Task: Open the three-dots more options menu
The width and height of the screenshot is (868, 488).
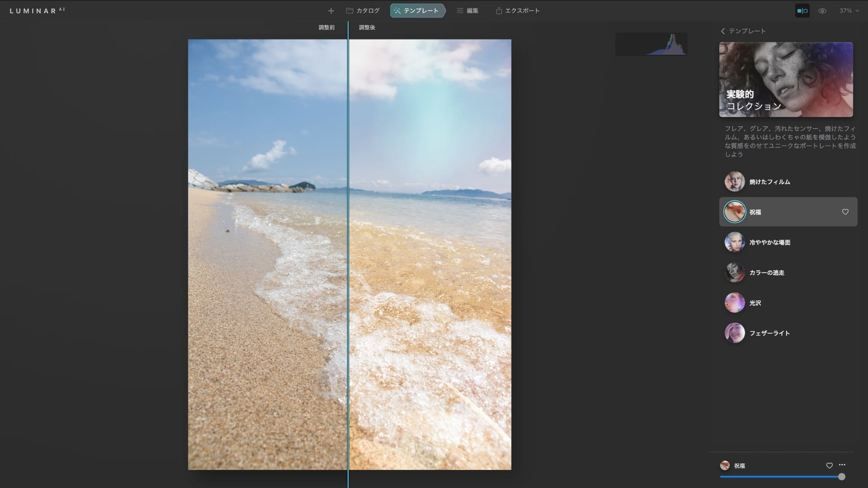Action: 842,465
